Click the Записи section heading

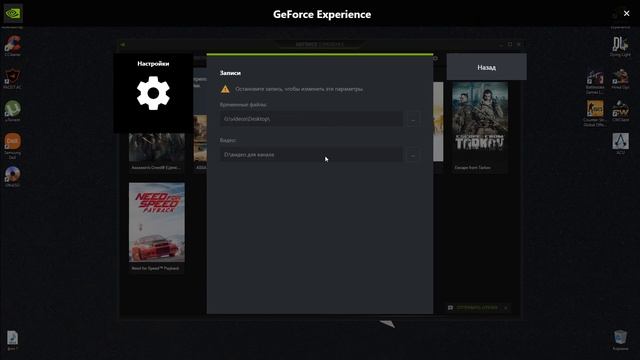[230, 73]
